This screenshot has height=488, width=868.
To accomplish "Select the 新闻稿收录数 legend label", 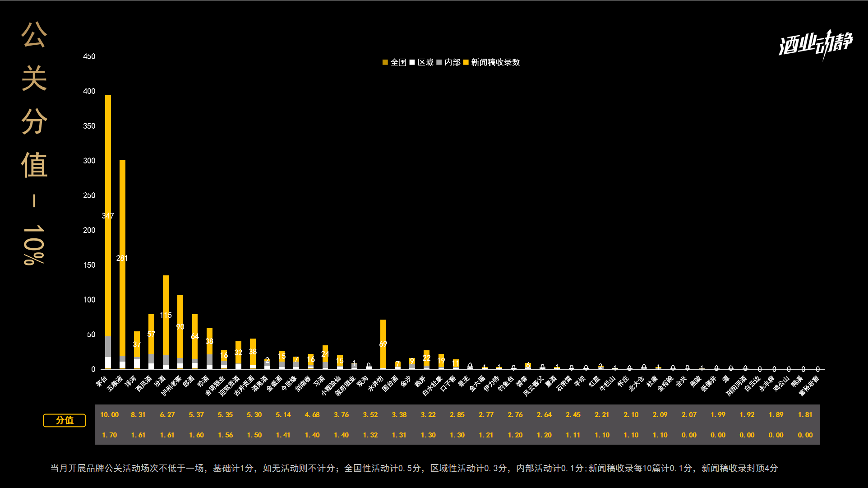I will pyautogui.click(x=495, y=62).
